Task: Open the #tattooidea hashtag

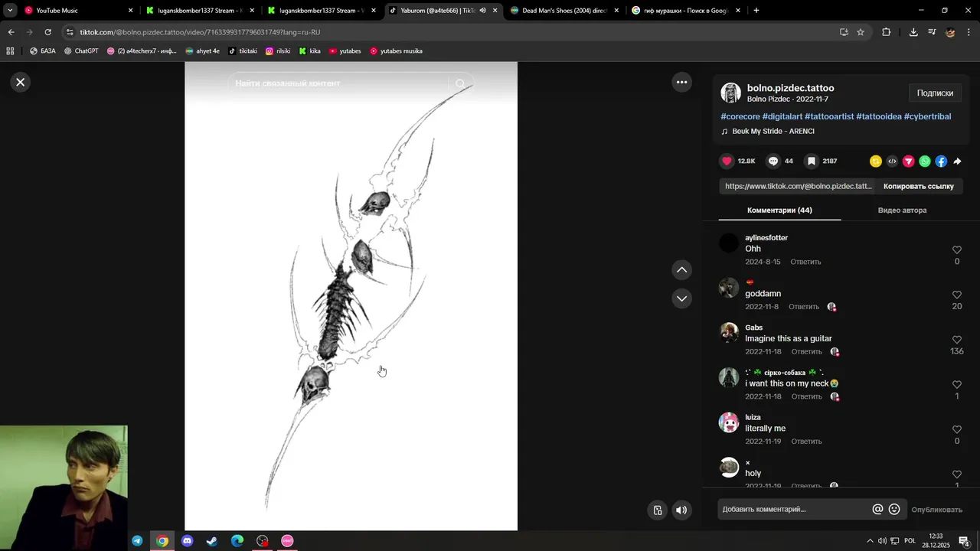Action: click(x=878, y=116)
